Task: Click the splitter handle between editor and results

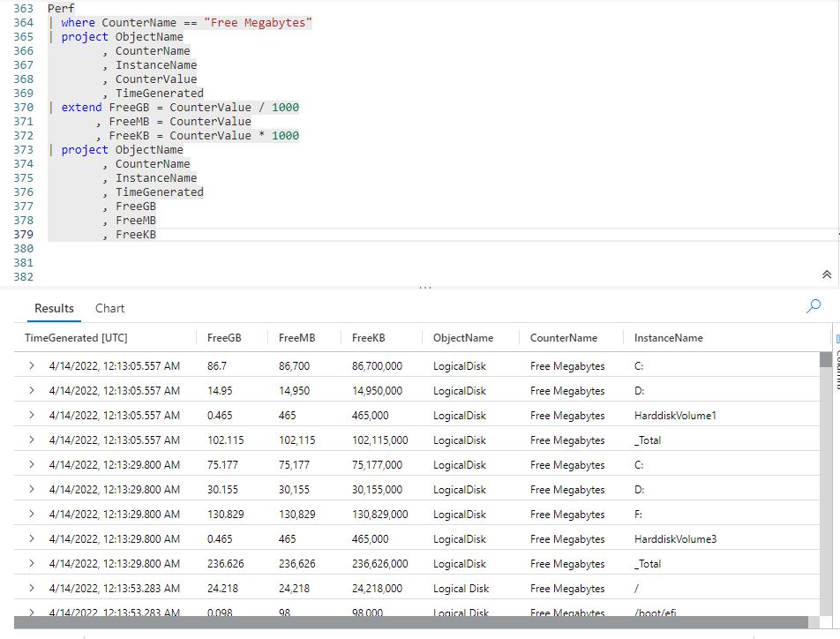Action: pos(424,288)
